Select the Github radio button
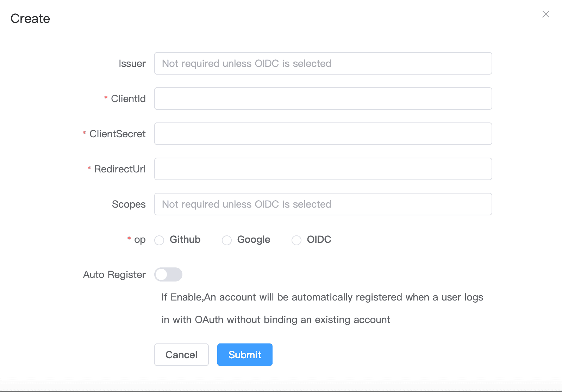This screenshot has height=392, width=562. pyautogui.click(x=159, y=240)
